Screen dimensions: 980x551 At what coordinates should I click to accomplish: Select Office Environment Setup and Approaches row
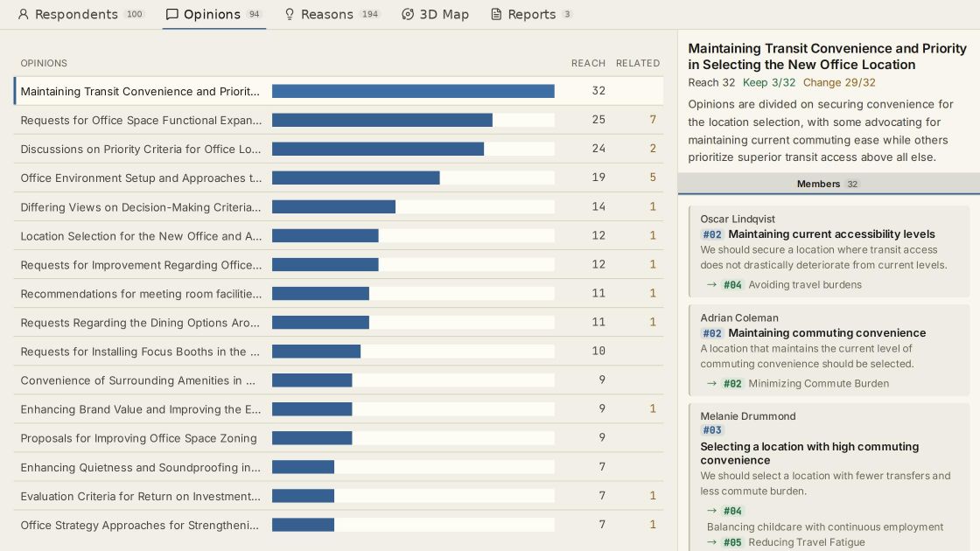(x=339, y=178)
